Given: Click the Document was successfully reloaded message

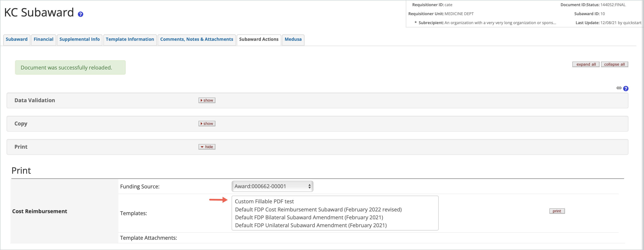Looking at the screenshot, I should point(70,68).
